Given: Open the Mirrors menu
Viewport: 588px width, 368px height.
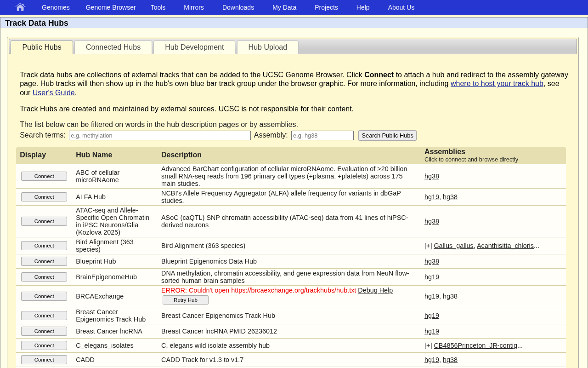Looking at the screenshot, I should tap(194, 7).
